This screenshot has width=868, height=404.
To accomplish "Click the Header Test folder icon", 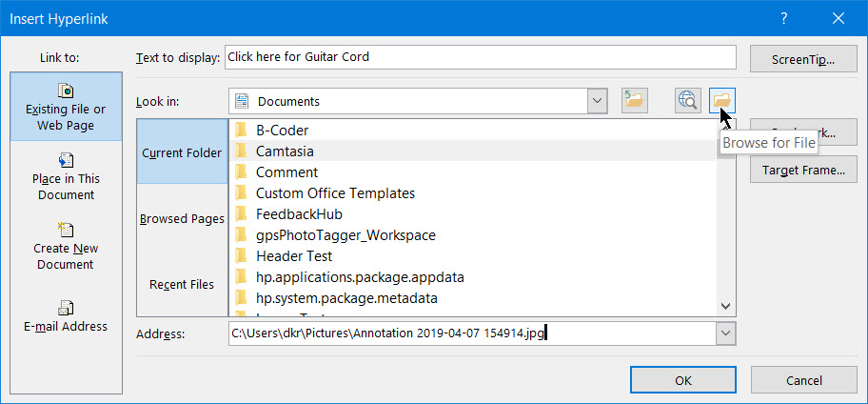I will click(241, 256).
